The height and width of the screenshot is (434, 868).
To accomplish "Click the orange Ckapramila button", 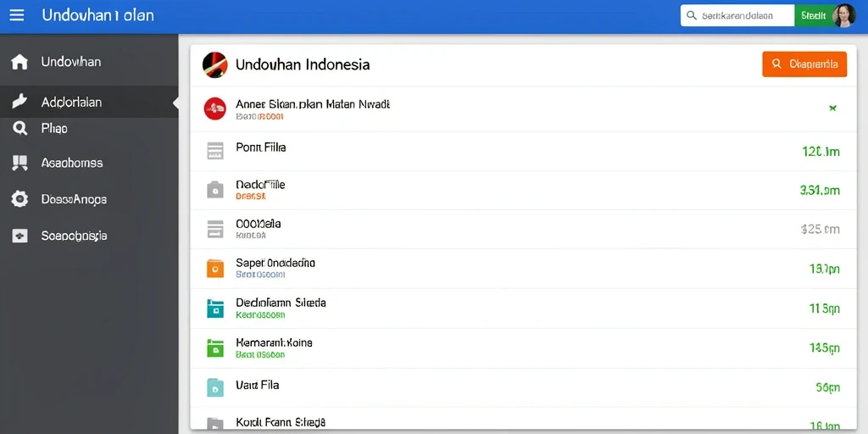I will pos(804,64).
